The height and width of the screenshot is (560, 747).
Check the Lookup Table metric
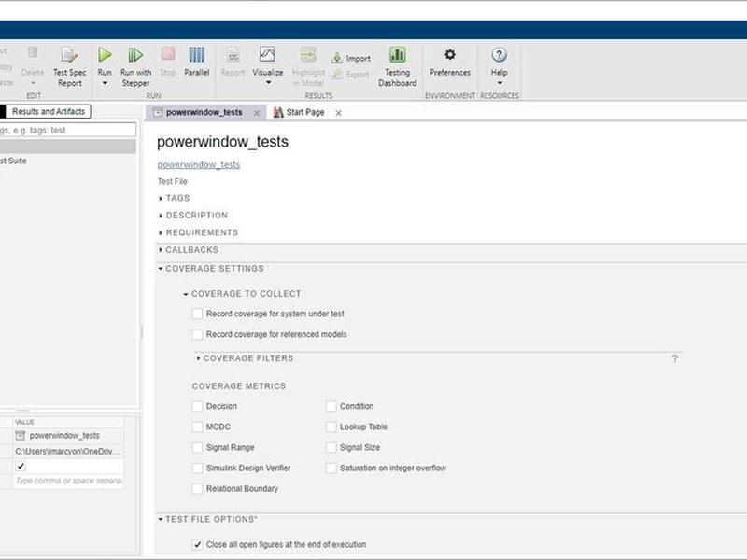331,427
